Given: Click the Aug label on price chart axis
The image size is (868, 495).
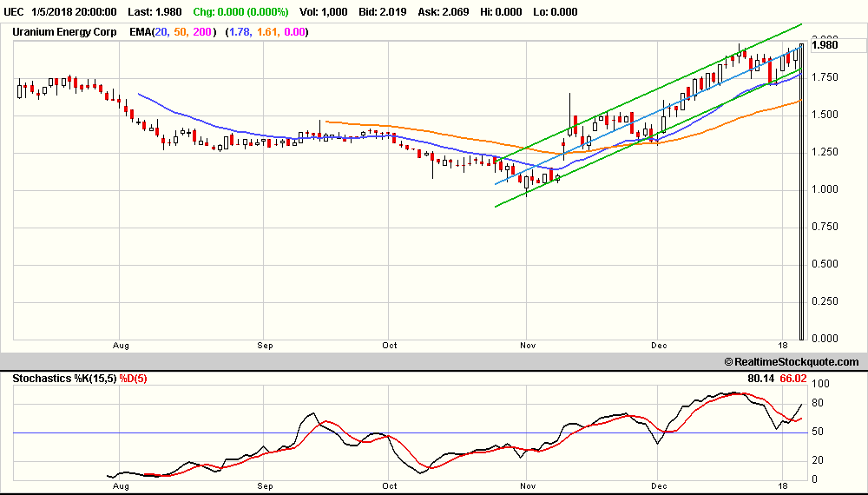Looking at the screenshot, I should tap(122, 346).
